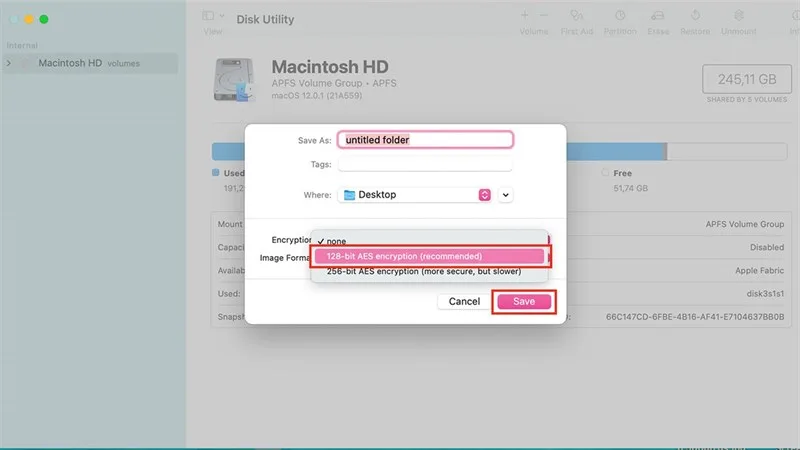Click the disk3s1s1 device value
The width and height of the screenshot is (800, 450).
pyautogui.click(x=765, y=294)
